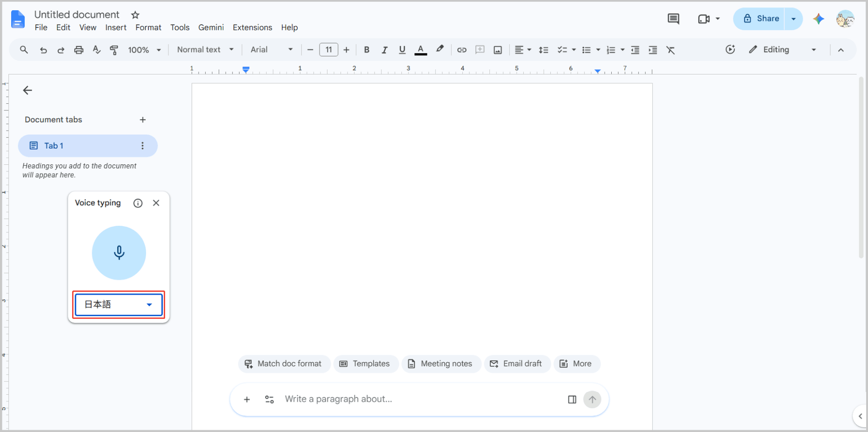Open the Extensions menu

click(253, 27)
